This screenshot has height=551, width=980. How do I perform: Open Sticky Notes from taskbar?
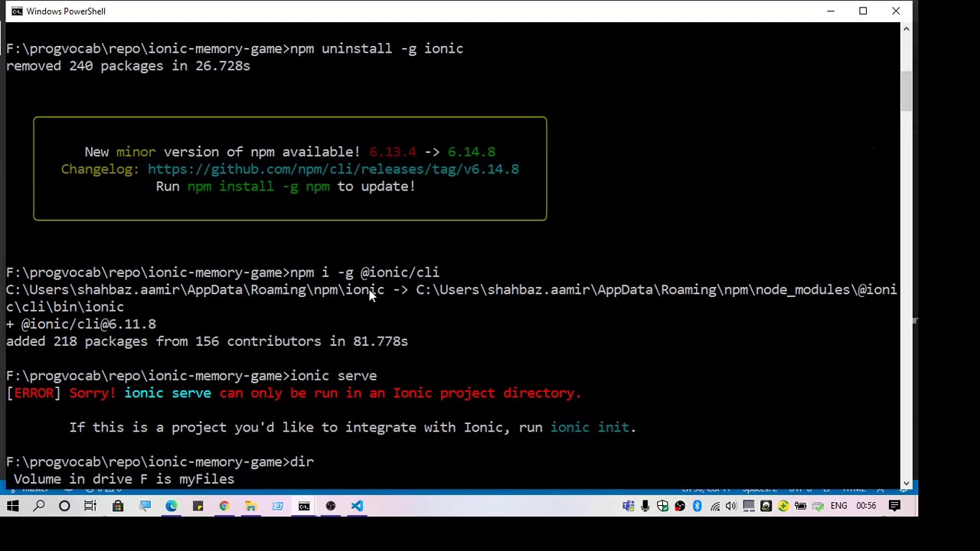[198, 506]
